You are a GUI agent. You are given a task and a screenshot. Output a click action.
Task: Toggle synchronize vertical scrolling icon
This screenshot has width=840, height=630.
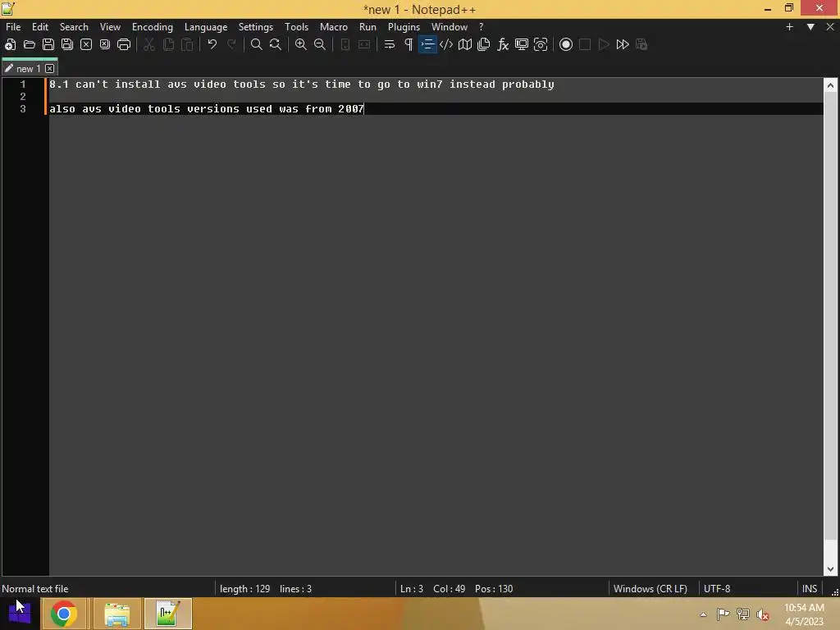345,44
